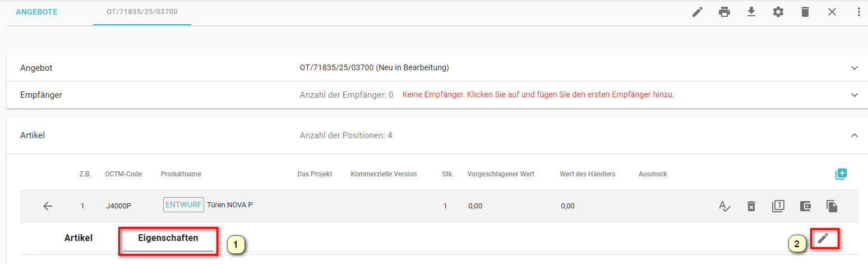Expand the Empfänger section chevron

tap(855, 95)
